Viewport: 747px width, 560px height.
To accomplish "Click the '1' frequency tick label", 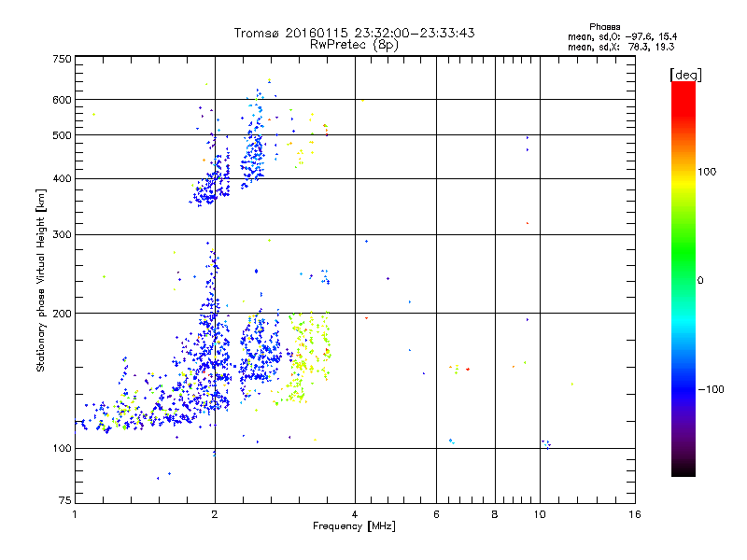I will 75,514.
